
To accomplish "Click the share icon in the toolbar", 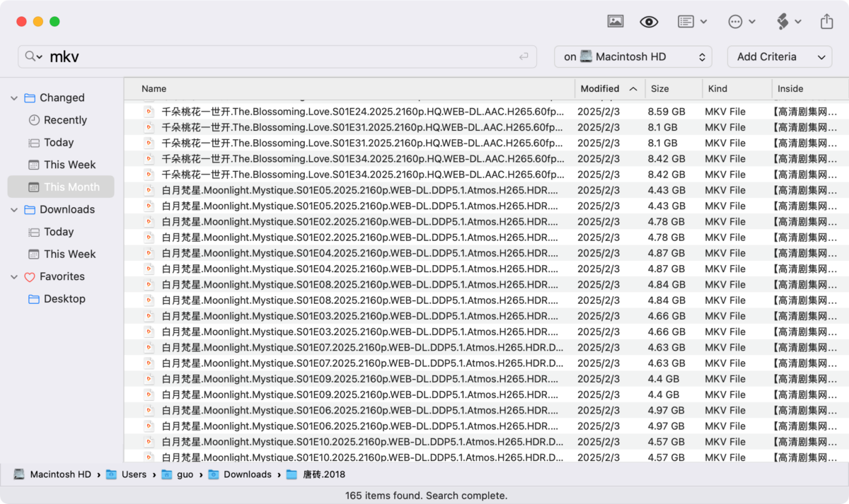I will pos(827,22).
